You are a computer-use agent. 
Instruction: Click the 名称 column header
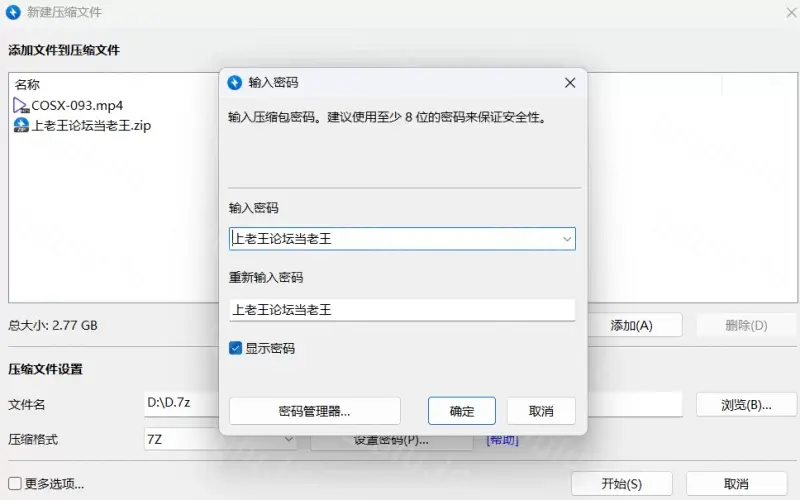[x=27, y=85]
